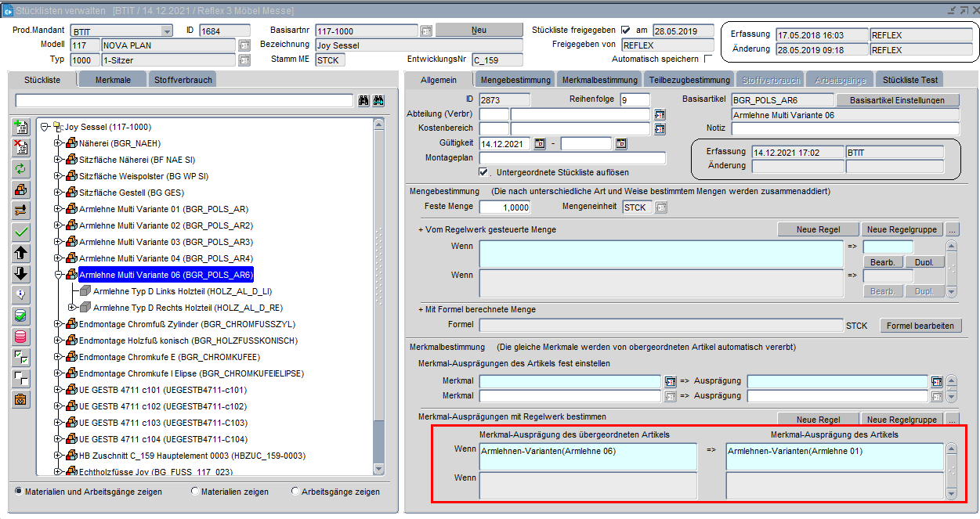Click the Feste Menge input field
This screenshot has width=980, height=519.
(x=504, y=207)
